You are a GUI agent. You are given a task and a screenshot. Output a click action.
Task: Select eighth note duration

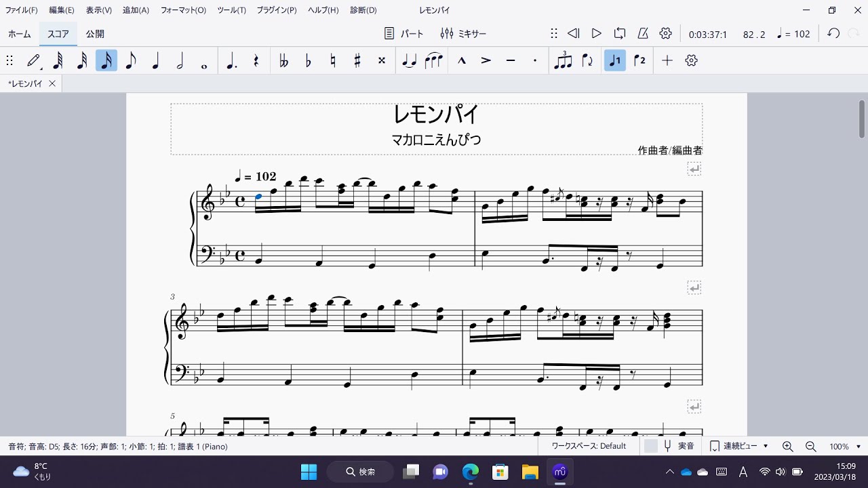point(131,60)
